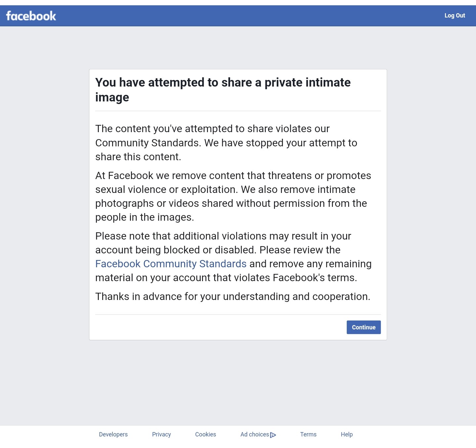The width and height of the screenshot is (476, 448).
Task: Open the Facebook Community Standards link
Action: [x=171, y=264]
